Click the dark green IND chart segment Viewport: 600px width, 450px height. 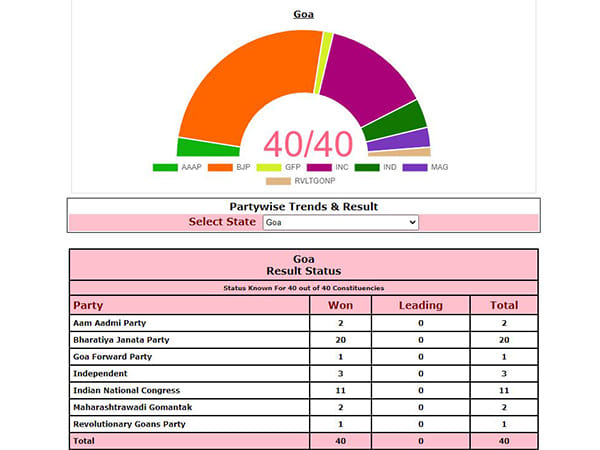(394, 122)
